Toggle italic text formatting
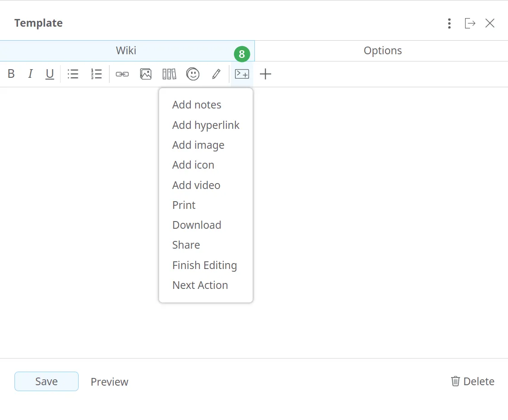The image size is (508, 420). [30, 74]
